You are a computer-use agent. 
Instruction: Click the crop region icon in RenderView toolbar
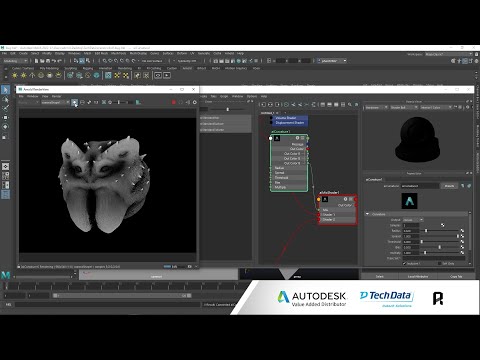point(104,102)
